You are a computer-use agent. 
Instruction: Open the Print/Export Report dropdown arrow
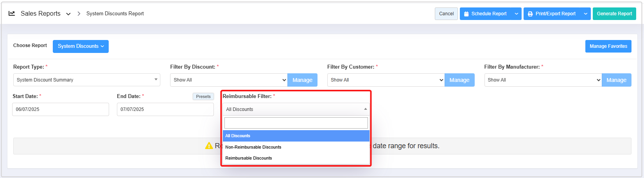pos(585,14)
